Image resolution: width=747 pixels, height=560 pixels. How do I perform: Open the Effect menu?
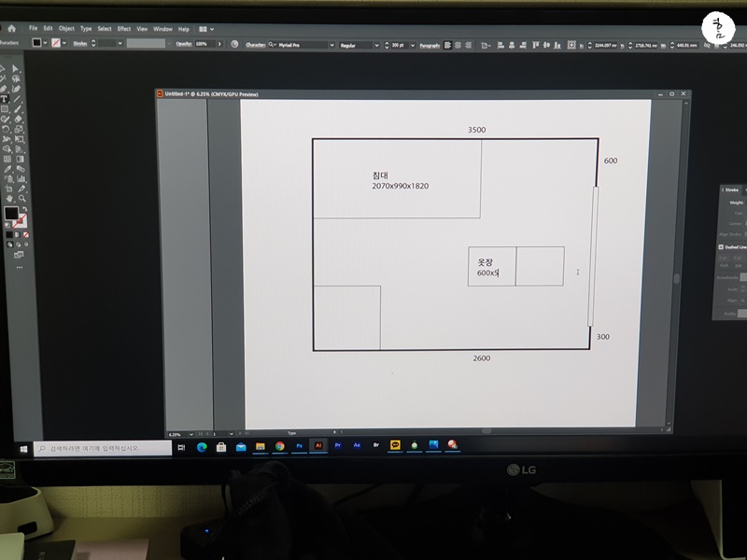[124, 29]
